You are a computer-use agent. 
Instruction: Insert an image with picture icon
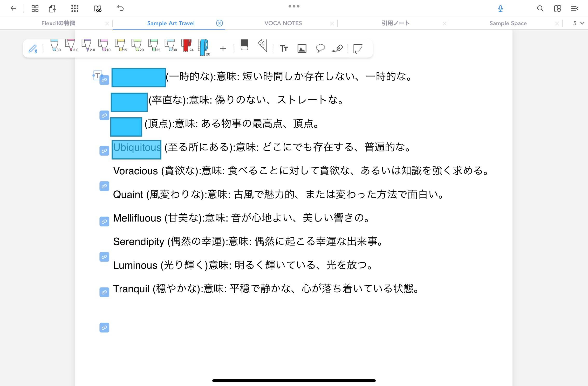pos(302,49)
